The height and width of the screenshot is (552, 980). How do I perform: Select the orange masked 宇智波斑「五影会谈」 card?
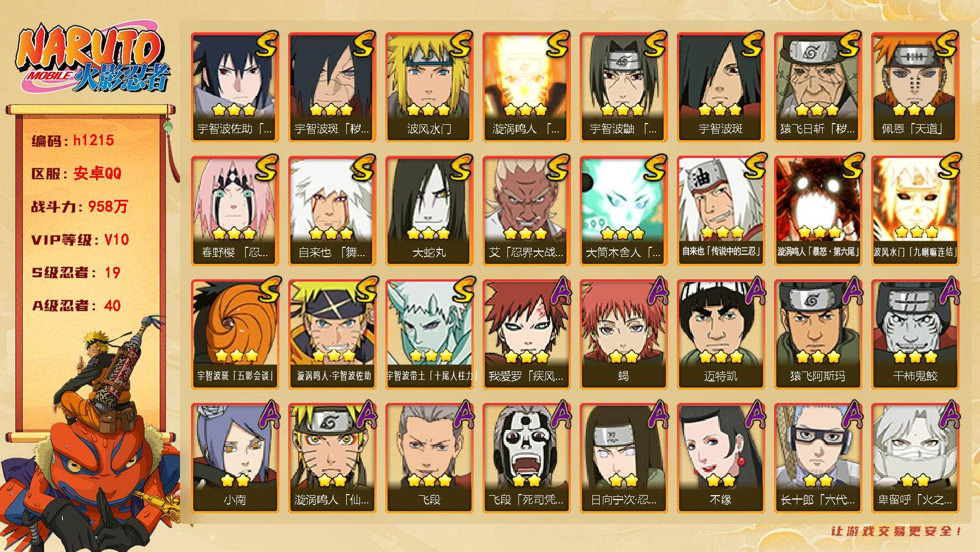pyautogui.click(x=235, y=335)
